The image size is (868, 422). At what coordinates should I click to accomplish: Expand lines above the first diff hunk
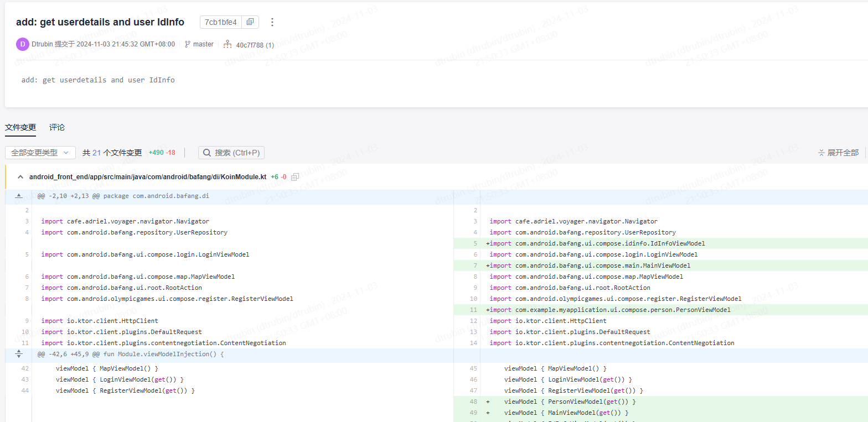pos(18,196)
